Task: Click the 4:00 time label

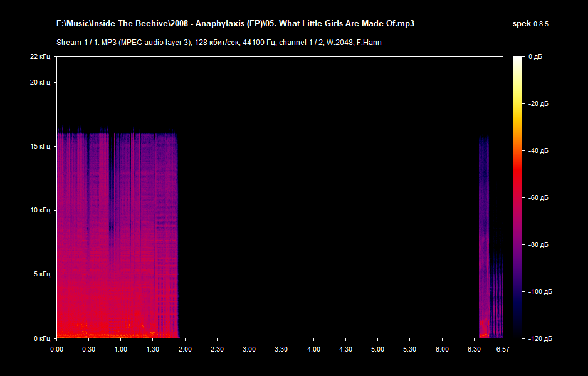Action: point(313,350)
